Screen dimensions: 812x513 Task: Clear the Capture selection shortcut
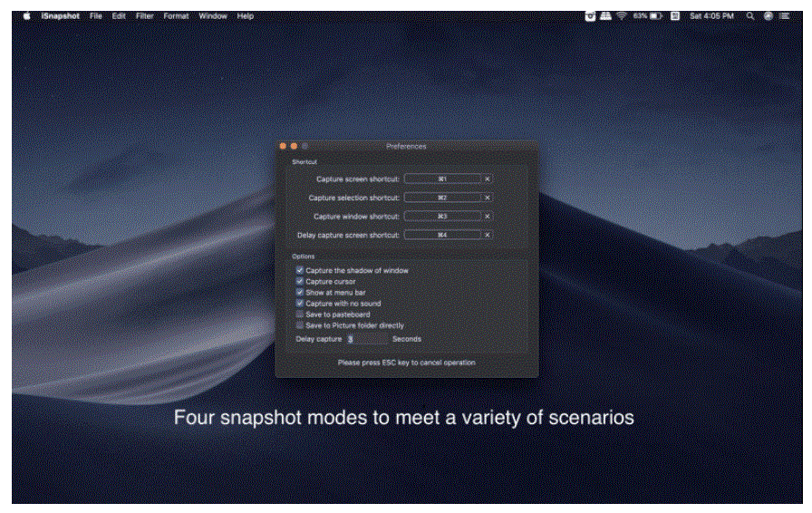pyautogui.click(x=488, y=198)
